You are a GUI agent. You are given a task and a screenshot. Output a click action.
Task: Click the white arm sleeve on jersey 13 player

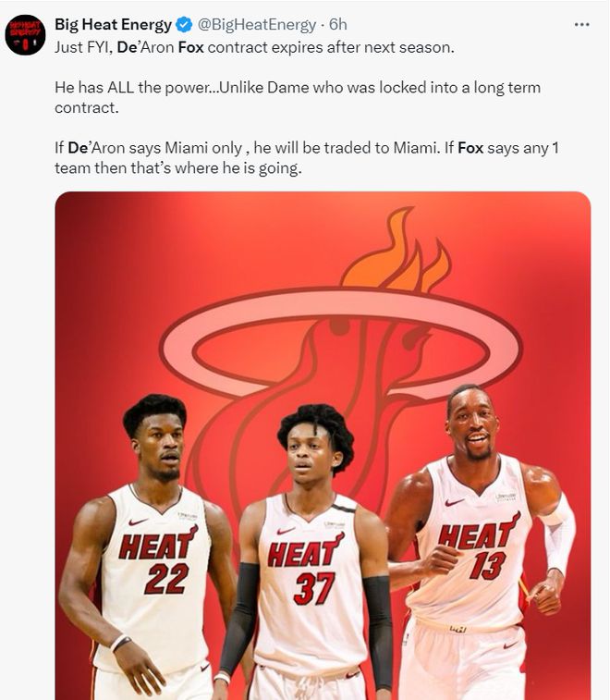coord(557,533)
